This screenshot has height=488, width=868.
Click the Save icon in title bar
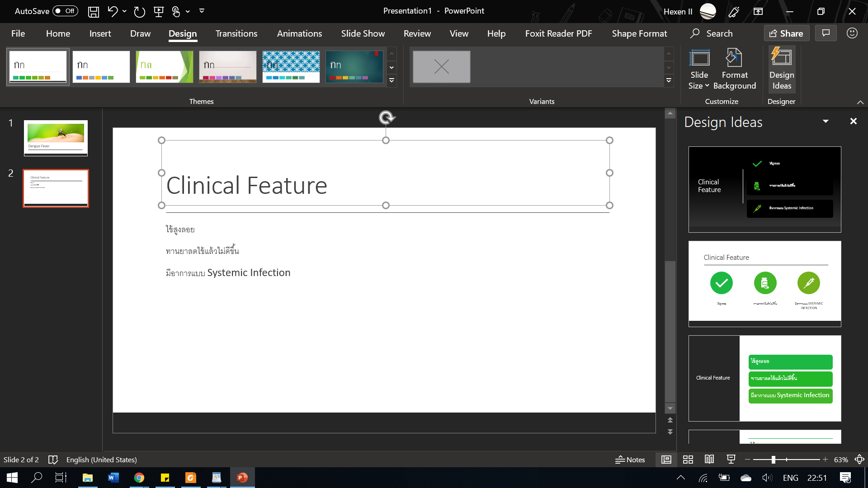pos(93,12)
